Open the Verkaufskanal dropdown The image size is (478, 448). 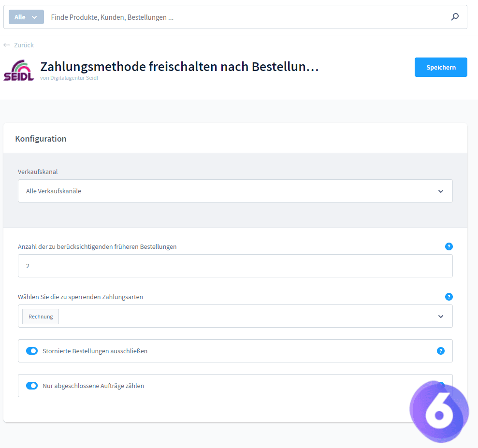[440, 191]
